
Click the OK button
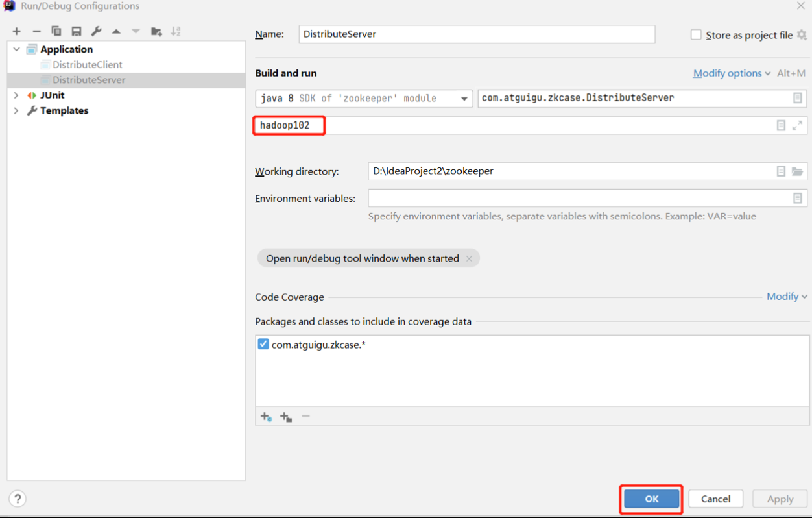652,499
